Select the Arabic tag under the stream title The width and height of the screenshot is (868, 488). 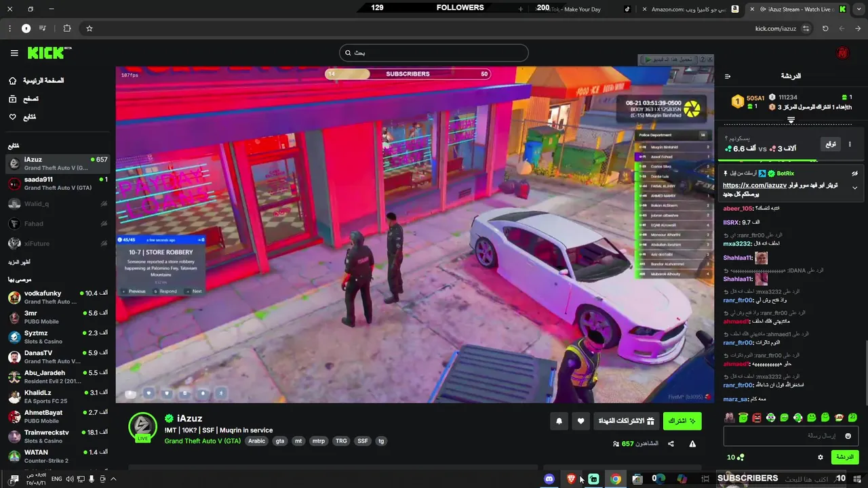tap(256, 441)
